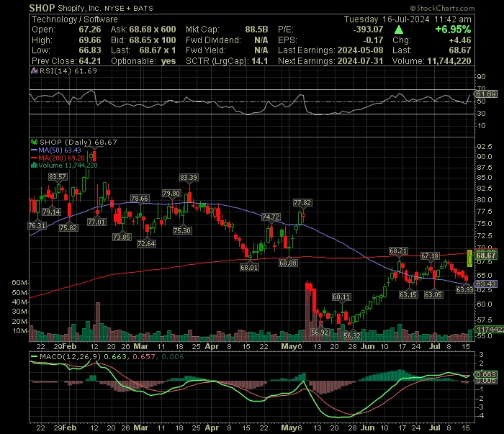Image resolution: width=504 pixels, height=434 pixels.
Task: Click the 56.92 low price label
Action: coord(320,333)
